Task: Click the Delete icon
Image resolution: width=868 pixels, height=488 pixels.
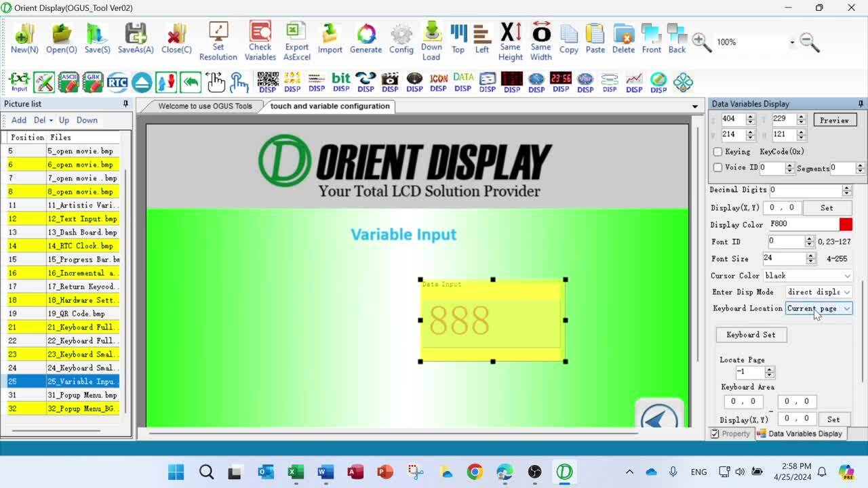Action: 624,39
